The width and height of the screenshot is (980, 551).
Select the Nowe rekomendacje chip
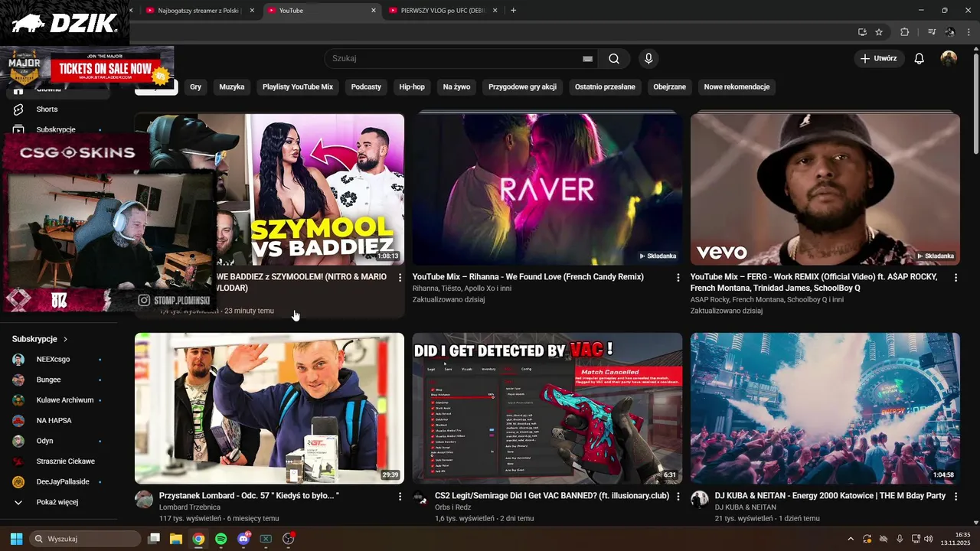click(x=737, y=87)
